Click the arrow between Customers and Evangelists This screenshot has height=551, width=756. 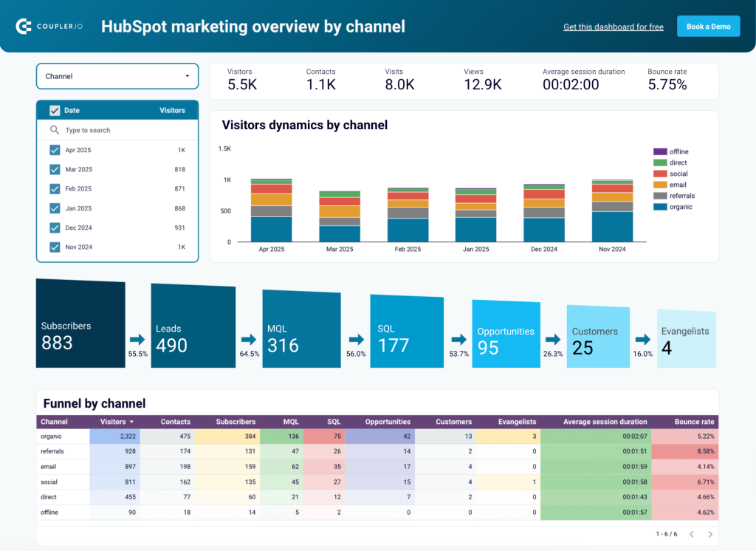pyautogui.click(x=643, y=339)
